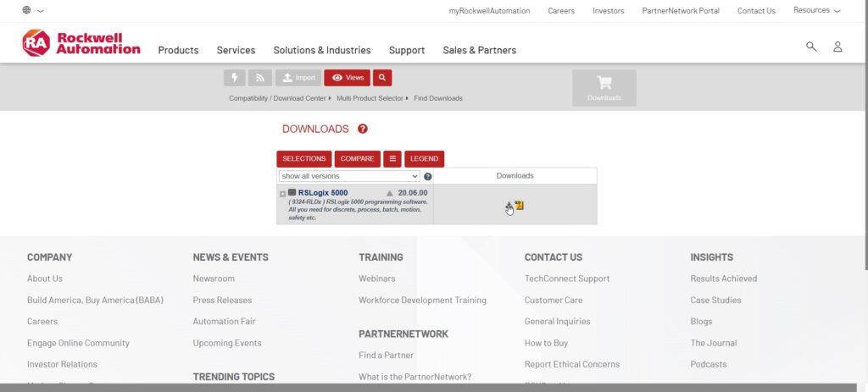The height and width of the screenshot is (392, 868).
Task: Click the version filter help icon
Action: (x=427, y=177)
